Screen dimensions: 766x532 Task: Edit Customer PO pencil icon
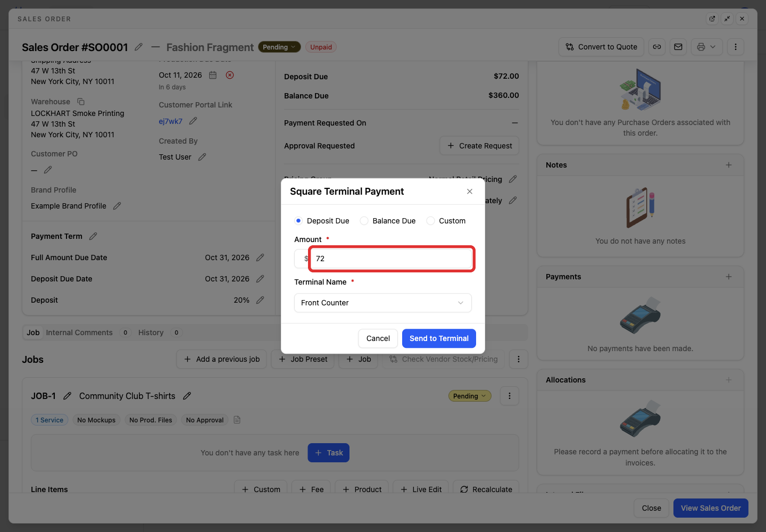coord(48,170)
